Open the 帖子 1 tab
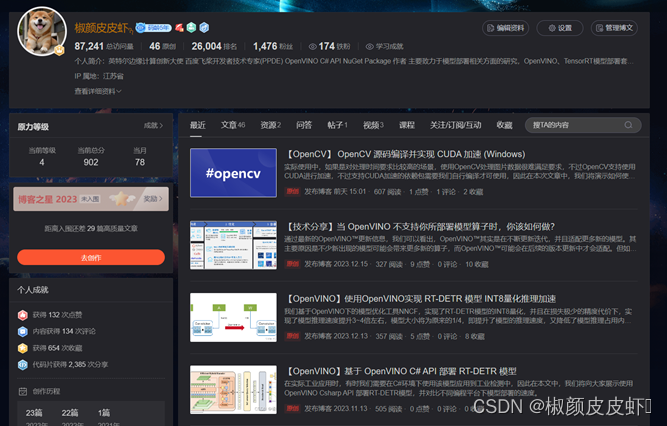 pyautogui.click(x=337, y=125)
